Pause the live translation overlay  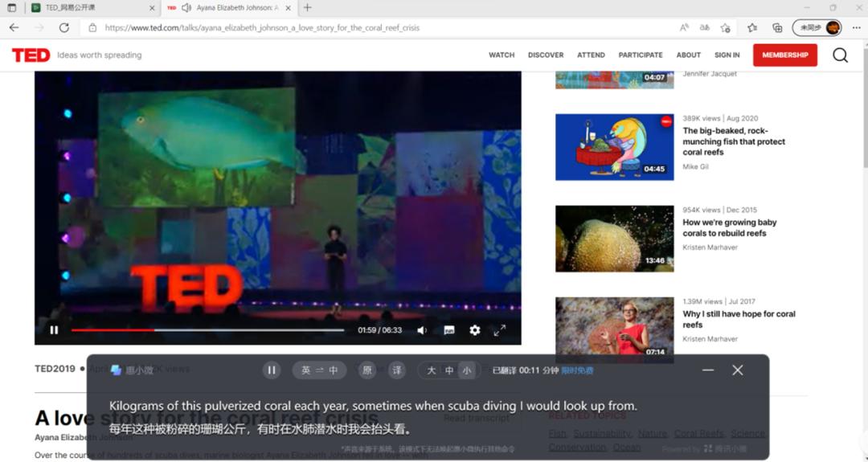click(272, 370)
